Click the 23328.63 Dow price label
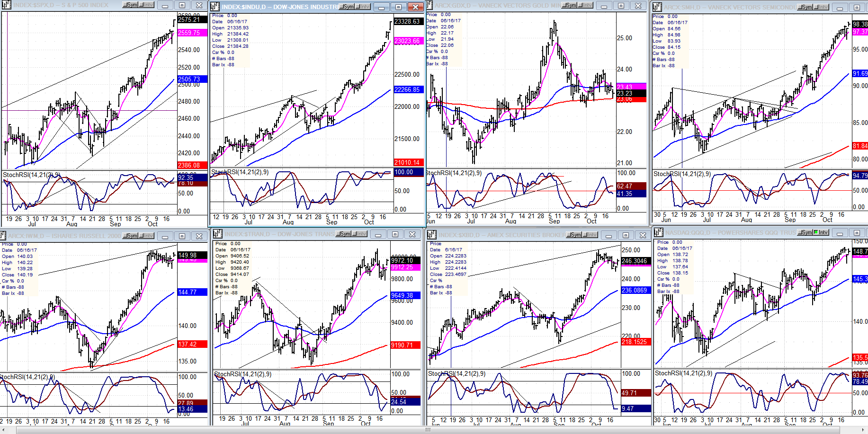 409,21
